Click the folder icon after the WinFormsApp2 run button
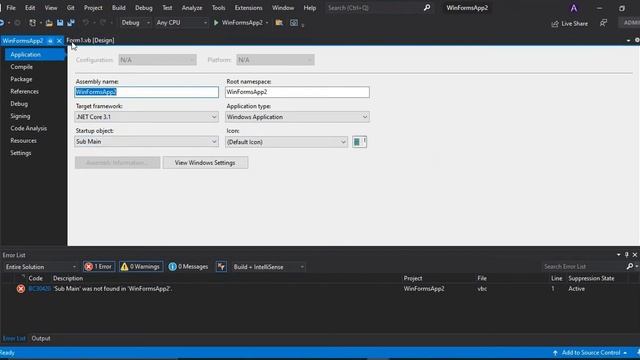This screenshot has height=360, width=640. point(279,23)
